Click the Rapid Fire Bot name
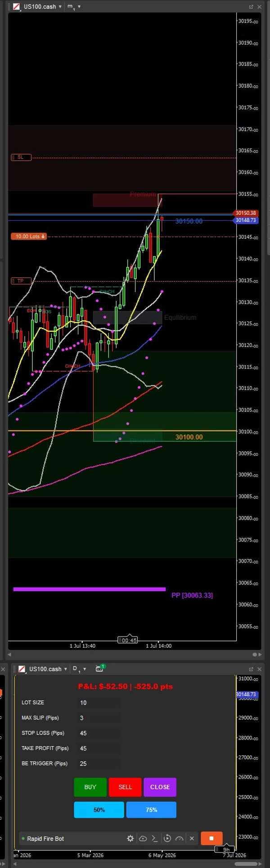This screenshot has height=868, width=270. click(x=45, y=838)
